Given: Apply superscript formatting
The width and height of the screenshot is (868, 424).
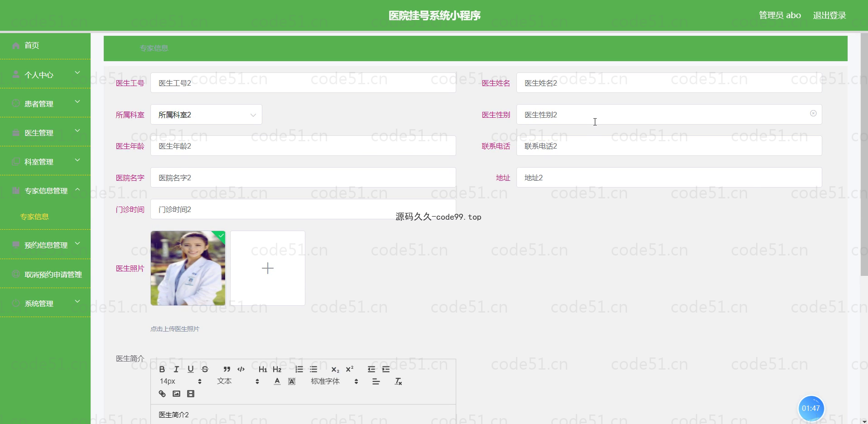Looking at the screenshot, I should [350, 369].
